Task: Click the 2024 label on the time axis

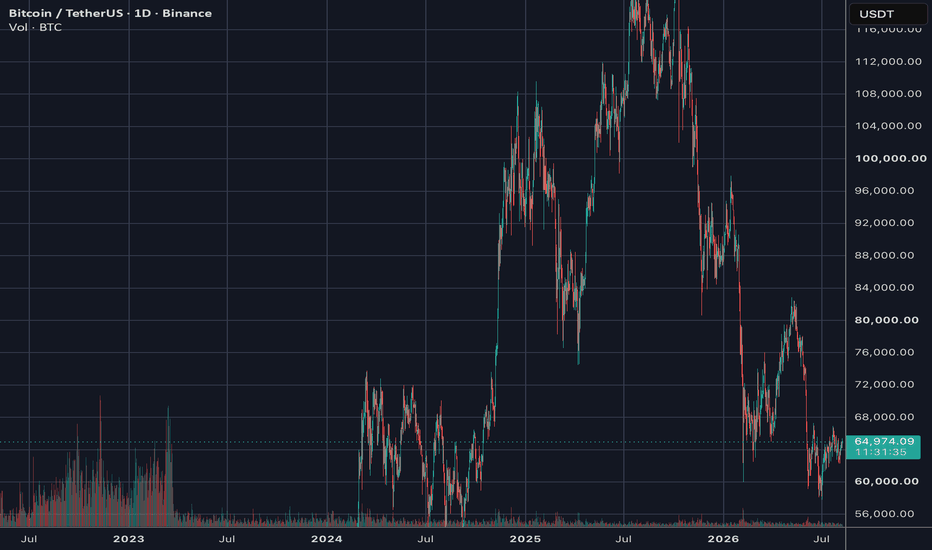Action: point(326,539)
